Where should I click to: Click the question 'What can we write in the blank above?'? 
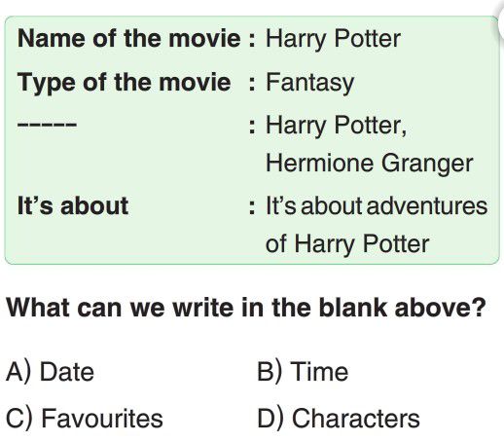(x=246, y=308)
